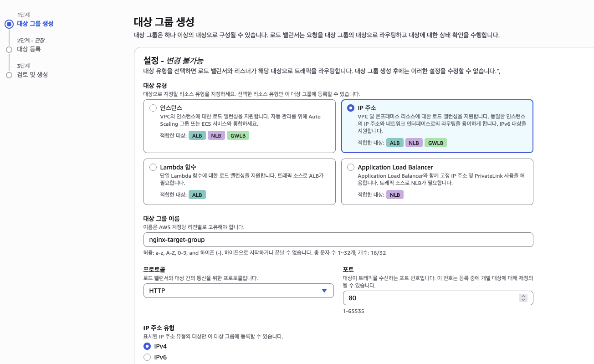Viewport: 594px width, 364px height.
Task: Choose the Lambda 함수 target type
Action: point(153,167)
